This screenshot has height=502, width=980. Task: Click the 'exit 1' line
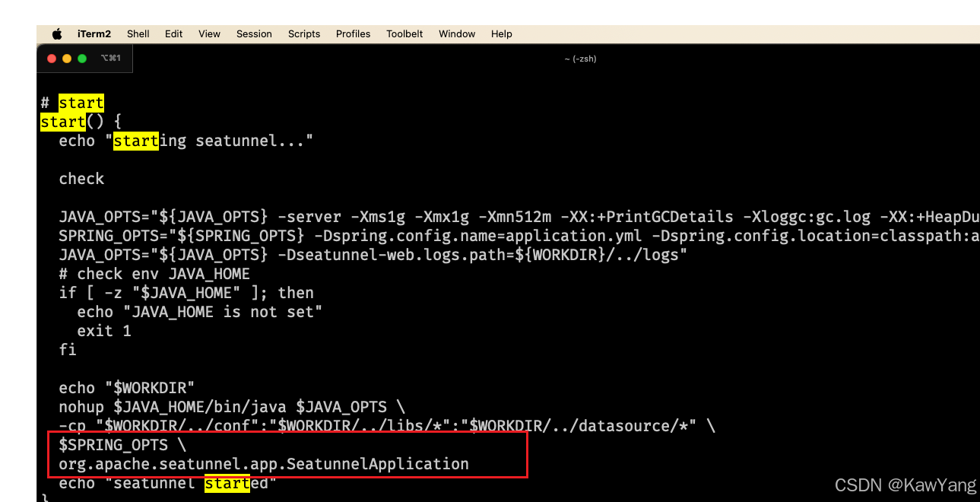coord(104,331)
